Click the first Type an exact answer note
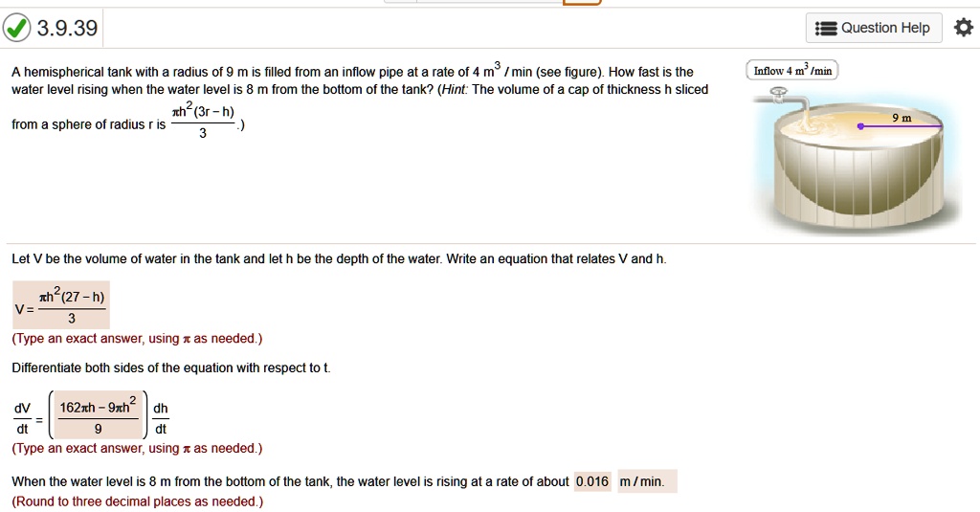This screenshot has width=980, height=512. [137, 339]
